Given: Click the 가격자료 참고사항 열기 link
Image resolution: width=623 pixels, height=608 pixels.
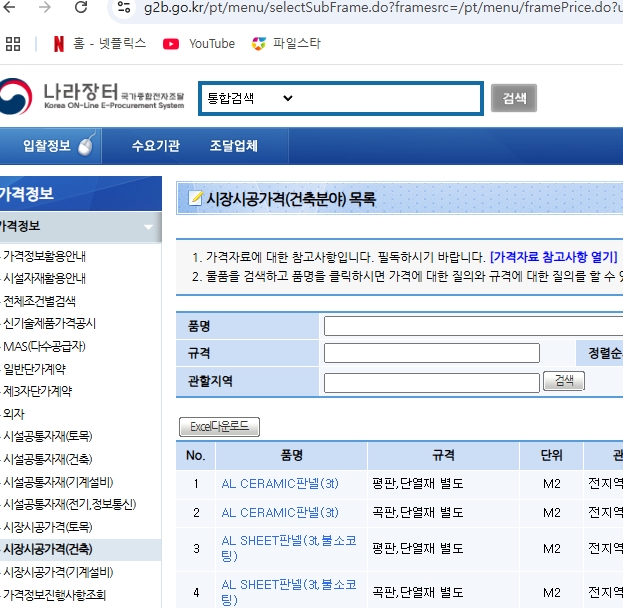Looking at the screenshot, I should pyautogui.click(x=554, y=257).
